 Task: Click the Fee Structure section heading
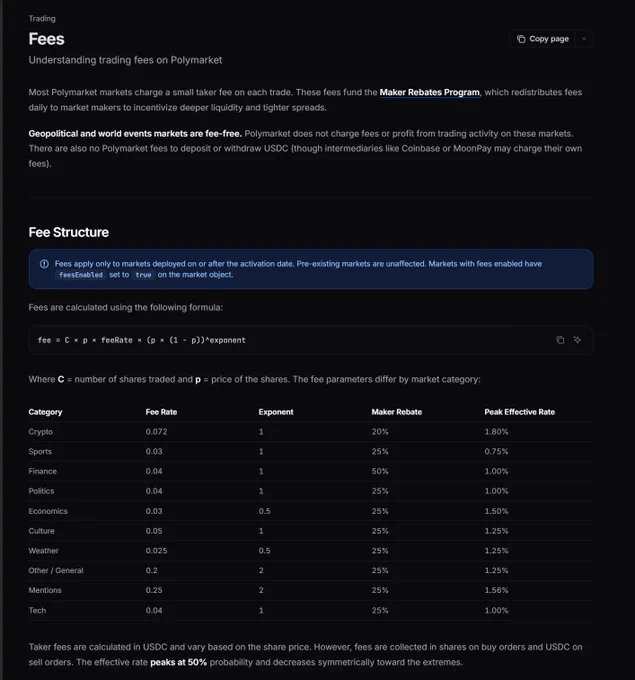click(69, 232)
